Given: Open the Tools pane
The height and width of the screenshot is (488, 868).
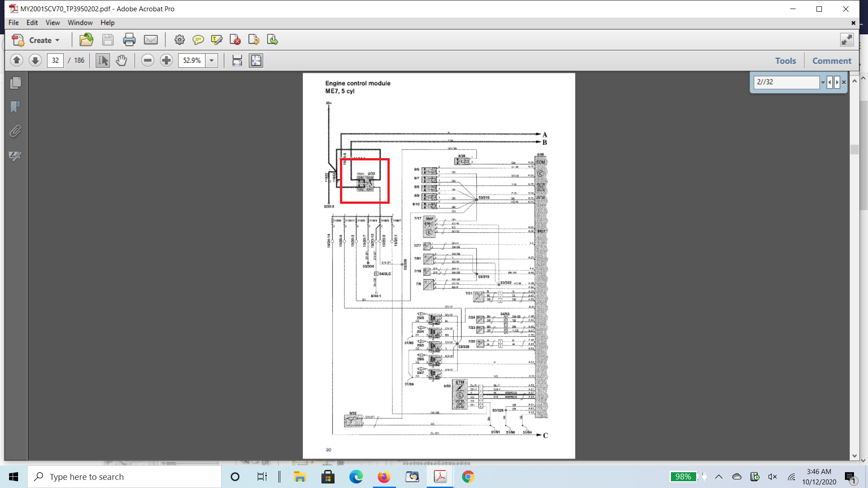Looking at the screenshot, I should coord(785,61).
